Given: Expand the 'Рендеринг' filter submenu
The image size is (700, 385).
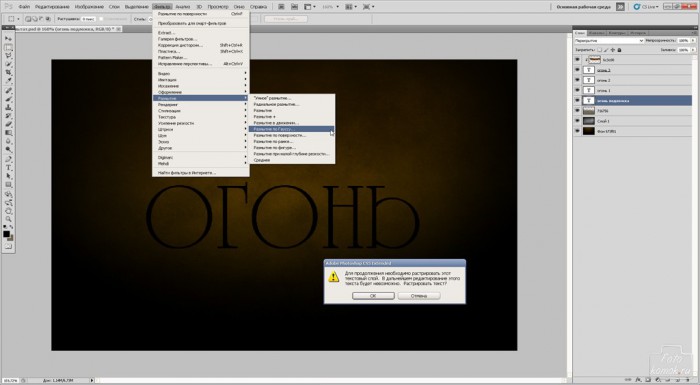Looking at the screenshot, I should pyautogui.click(x=201, y=105).
